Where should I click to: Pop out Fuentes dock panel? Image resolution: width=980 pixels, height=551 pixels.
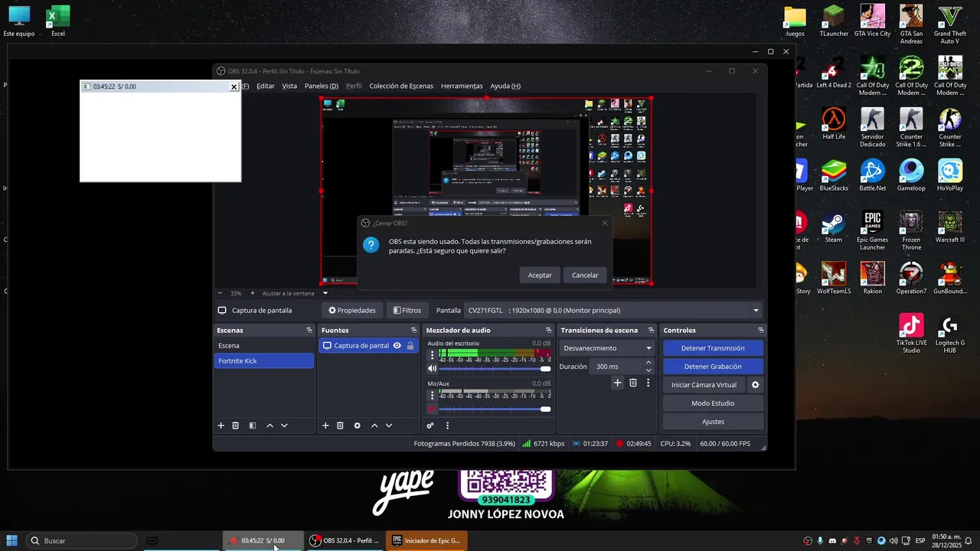[413, 331]
